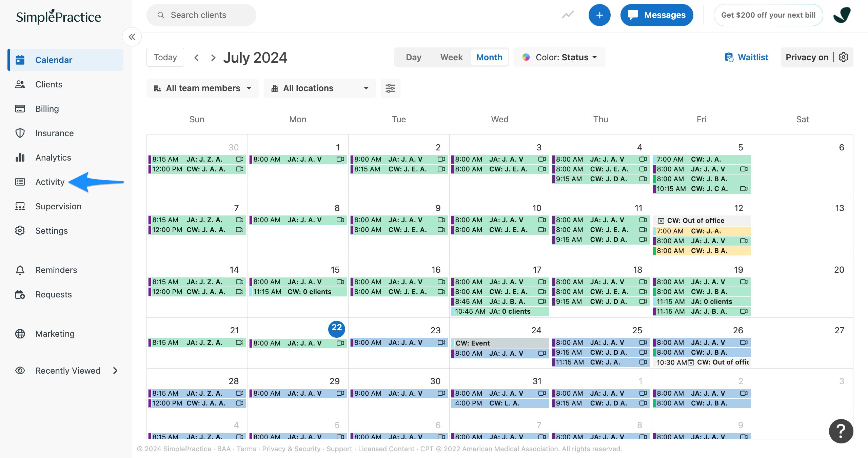Expand All team members dropdown
The image size is (868, 458).
(x=202, y=88)
